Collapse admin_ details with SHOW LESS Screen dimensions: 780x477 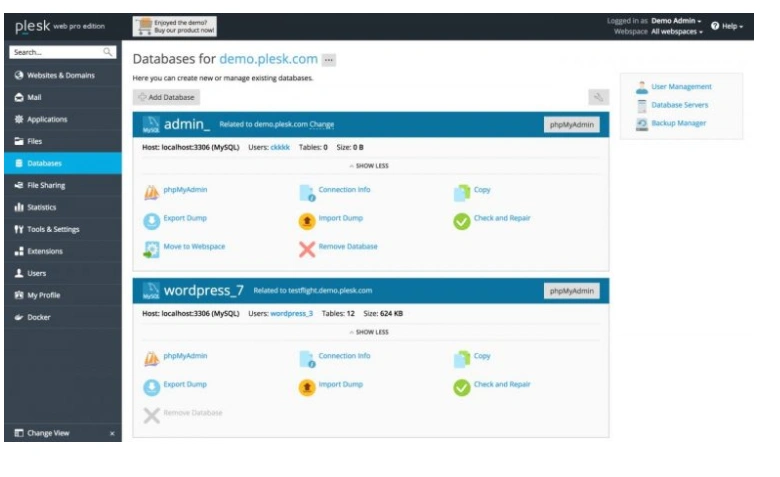369,166
